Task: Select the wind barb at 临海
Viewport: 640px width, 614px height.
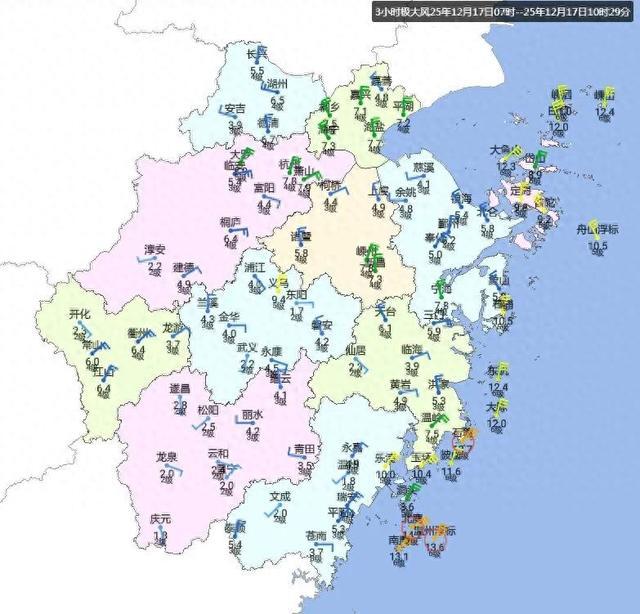Action: [421, 356]
